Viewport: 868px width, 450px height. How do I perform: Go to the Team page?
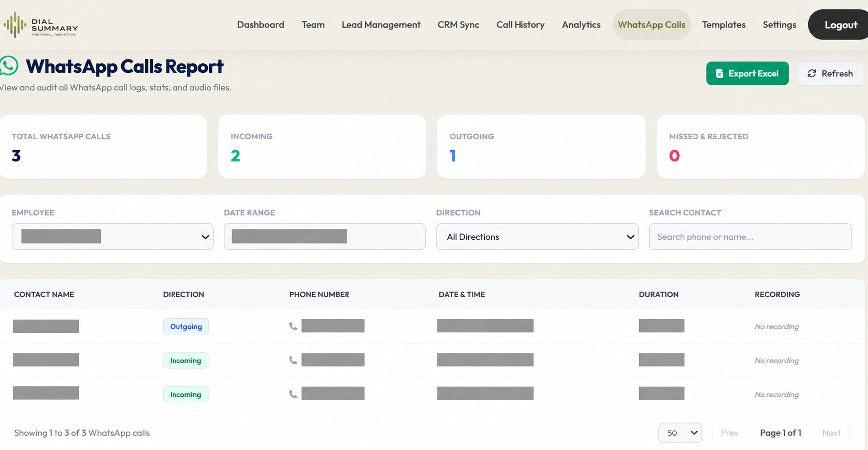tap(313, 25)
